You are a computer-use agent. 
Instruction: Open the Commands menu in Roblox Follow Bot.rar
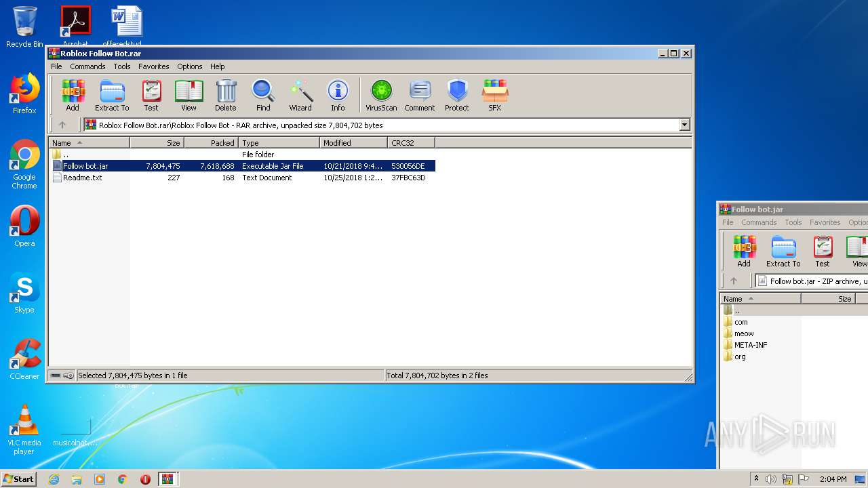pyautogui.click(x=87, y=66)
